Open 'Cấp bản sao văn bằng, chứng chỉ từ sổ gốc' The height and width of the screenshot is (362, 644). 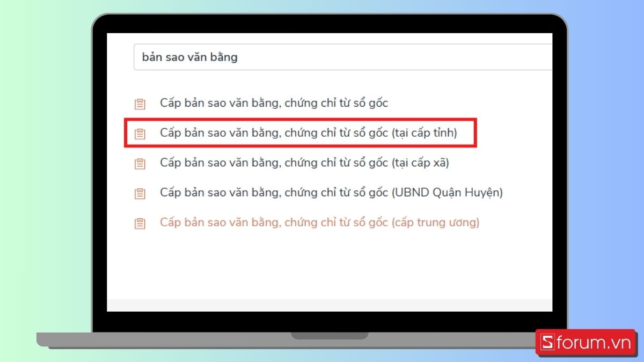274,103
